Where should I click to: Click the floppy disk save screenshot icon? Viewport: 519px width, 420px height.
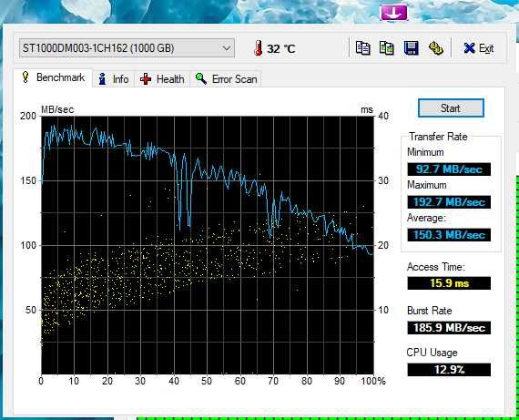411,48
